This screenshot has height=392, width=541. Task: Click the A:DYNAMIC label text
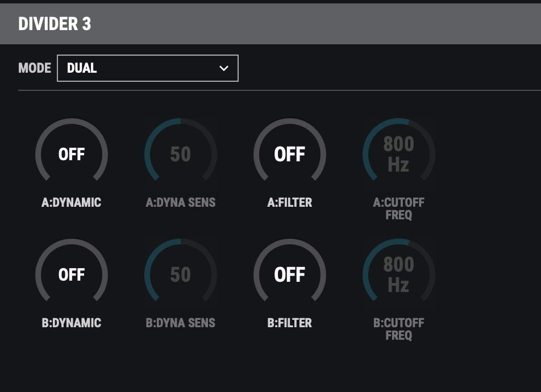coord(72,202)
